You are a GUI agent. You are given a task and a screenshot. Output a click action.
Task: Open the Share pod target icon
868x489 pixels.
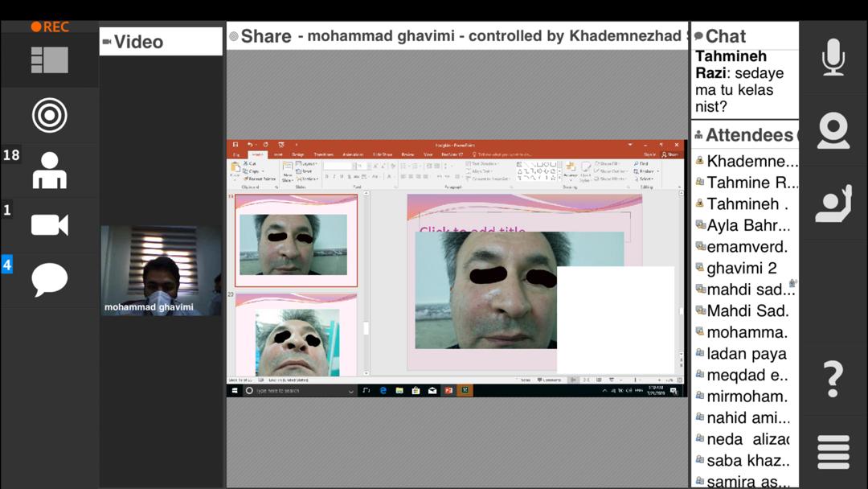[x=49, y=116]
